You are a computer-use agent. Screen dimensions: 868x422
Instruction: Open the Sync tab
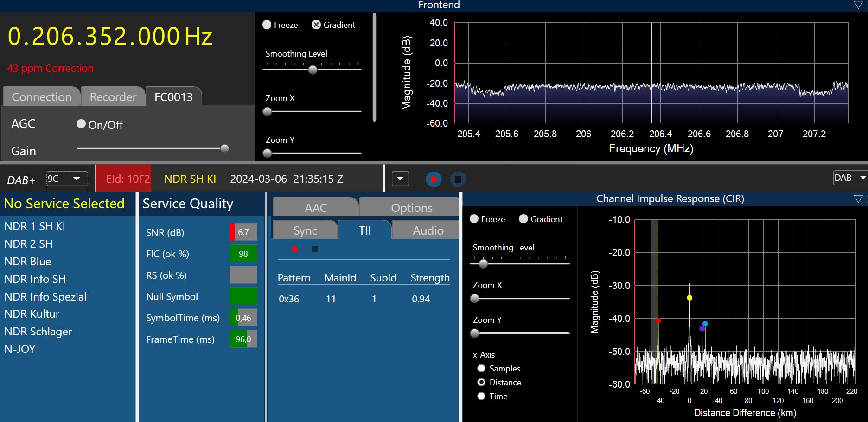[x=305, y=230]
